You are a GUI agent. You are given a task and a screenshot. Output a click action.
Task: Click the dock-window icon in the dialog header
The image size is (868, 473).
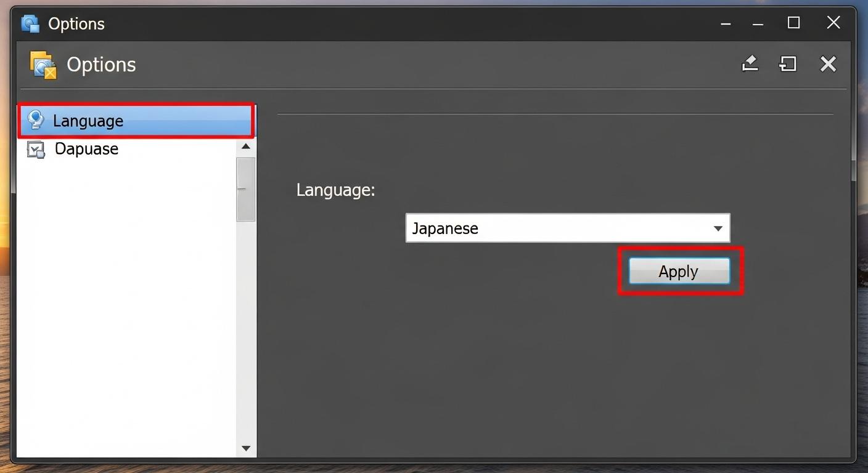tap(787, 63)
